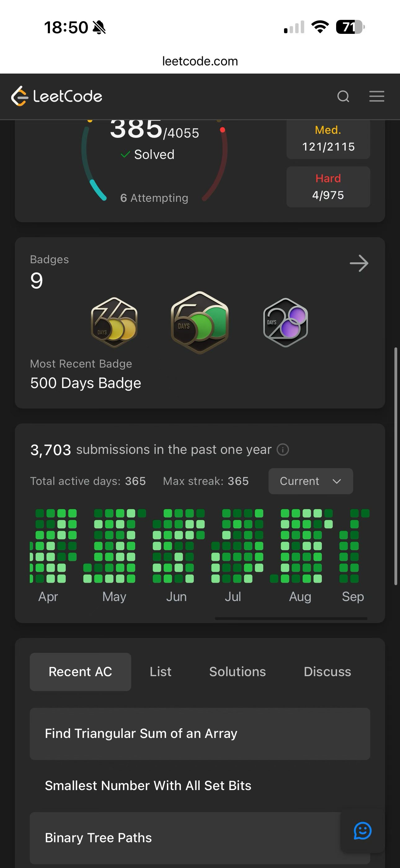Open the LeetCode search icon
The width and height of the screenshot is (400, 868).
coord(343,96)
